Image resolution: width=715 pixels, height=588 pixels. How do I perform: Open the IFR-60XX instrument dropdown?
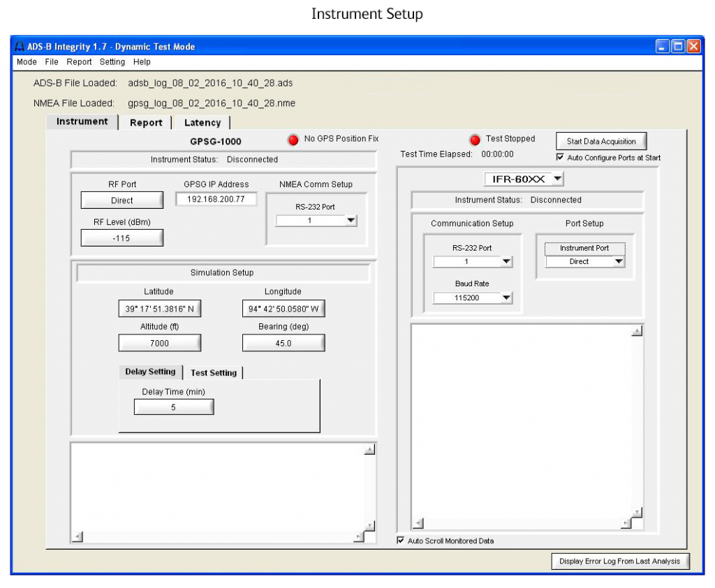pos(524,179)
